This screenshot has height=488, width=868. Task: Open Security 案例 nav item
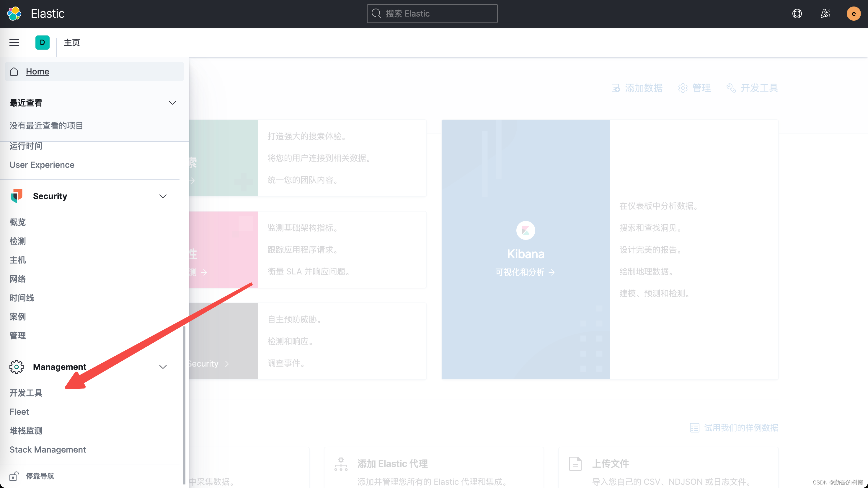(x=17, y=317)
